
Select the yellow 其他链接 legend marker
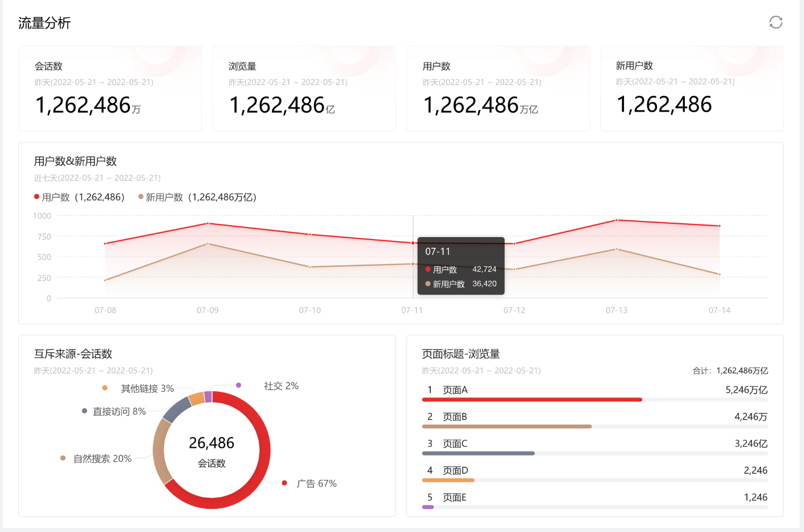tap(105, 388)
